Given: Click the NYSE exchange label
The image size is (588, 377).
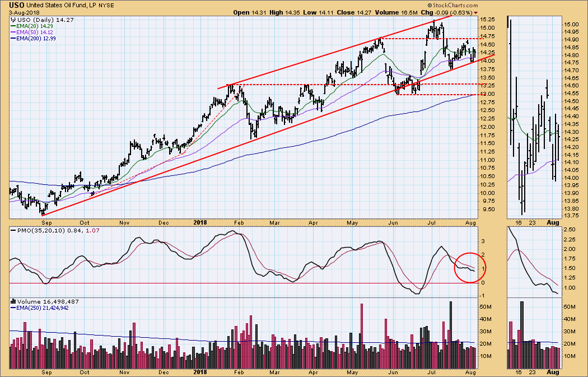Looking at the screenshot, I should click(106, 6).
